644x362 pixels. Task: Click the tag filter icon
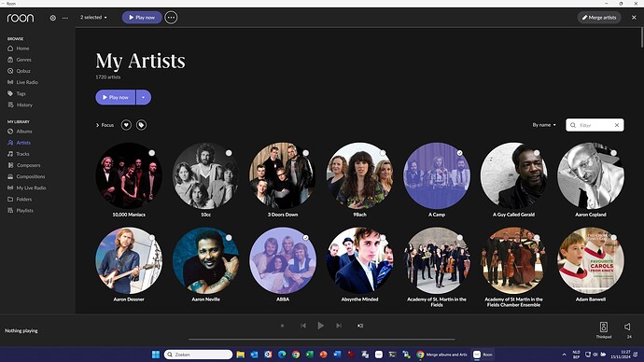click(141, 125)
